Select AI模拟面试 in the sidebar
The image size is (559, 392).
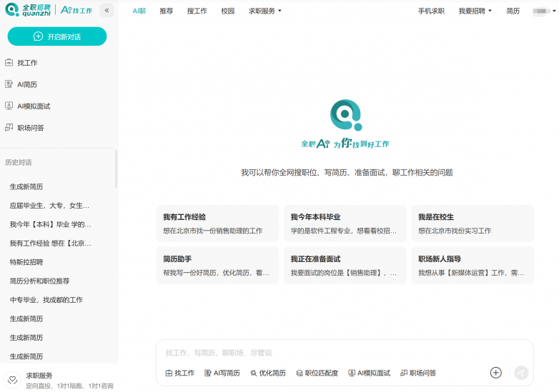(x=33, y=106)
